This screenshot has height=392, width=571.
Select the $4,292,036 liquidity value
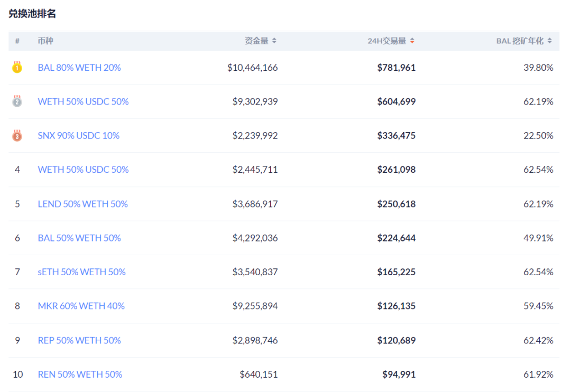pyautogui.click(x=255, y=238)
